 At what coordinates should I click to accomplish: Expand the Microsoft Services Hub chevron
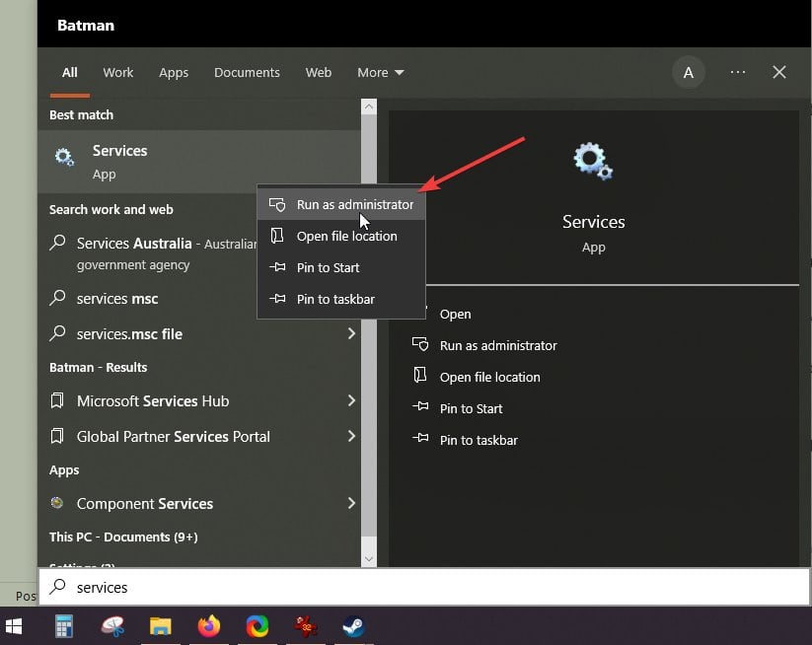pos(351,400)
